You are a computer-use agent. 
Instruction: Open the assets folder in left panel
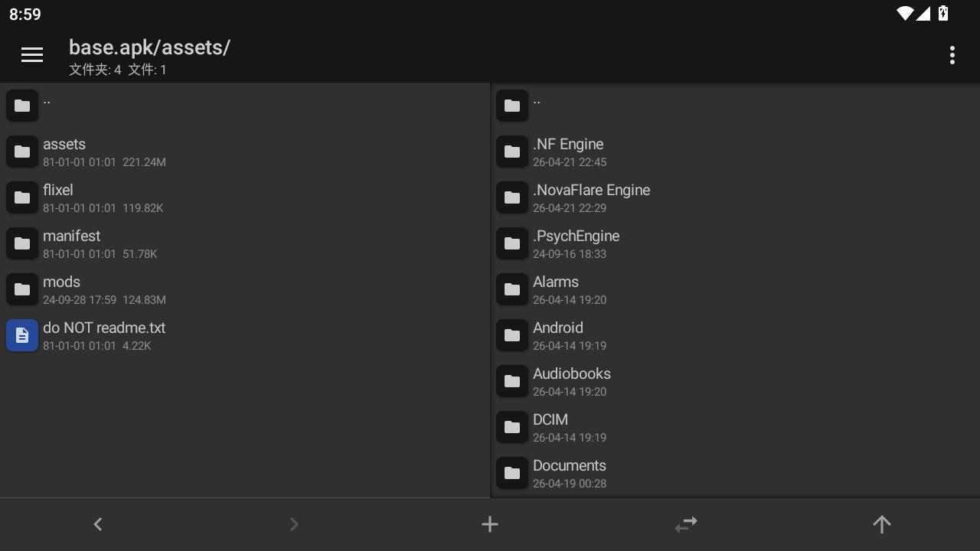(x=64, y=152)
